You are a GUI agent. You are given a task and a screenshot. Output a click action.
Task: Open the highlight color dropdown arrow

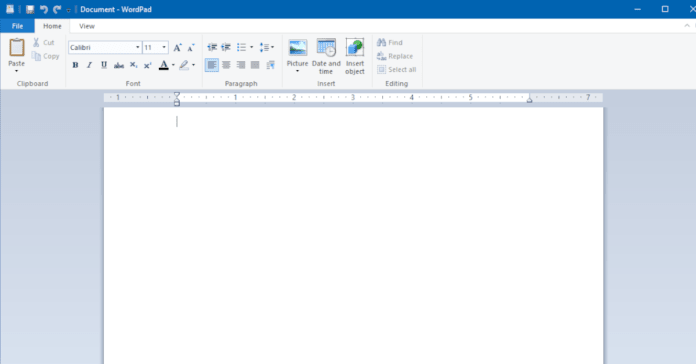tap(194, 65)
